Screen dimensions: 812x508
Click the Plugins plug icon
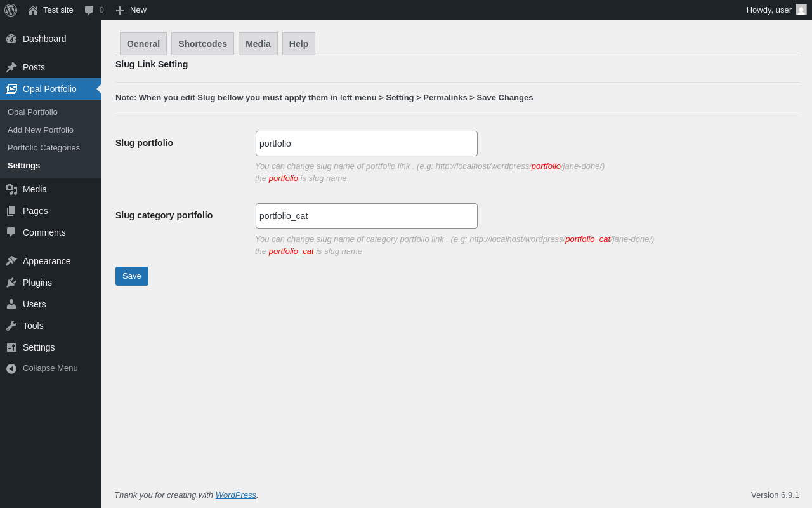tap(11, 283)
